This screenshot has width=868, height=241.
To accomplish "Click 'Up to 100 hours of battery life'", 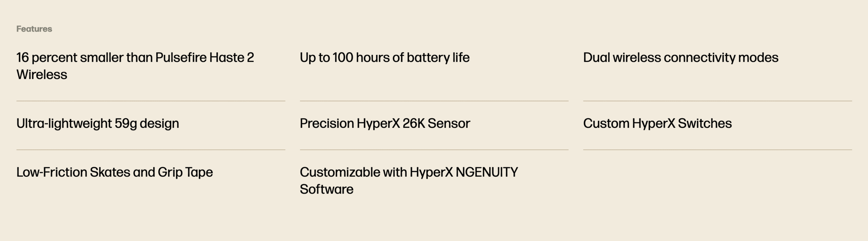I will tap(384, 58).
